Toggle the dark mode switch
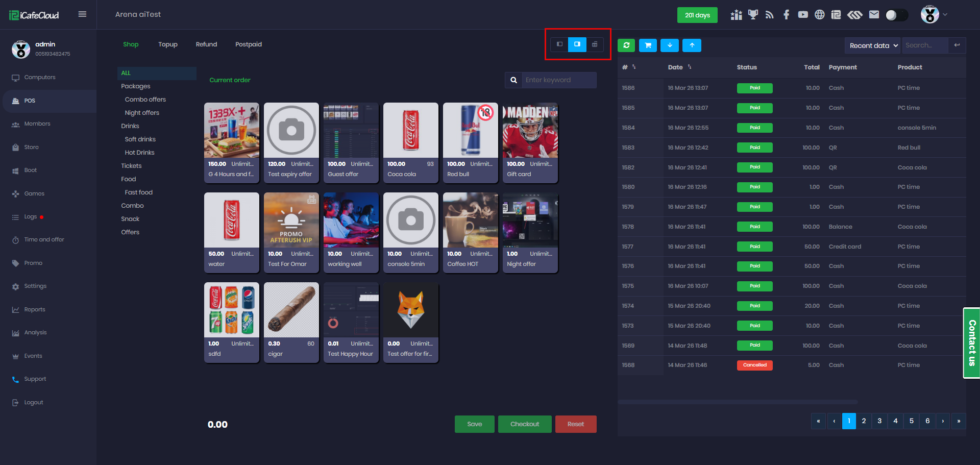The image size is (980, 465). pos(896,15)
